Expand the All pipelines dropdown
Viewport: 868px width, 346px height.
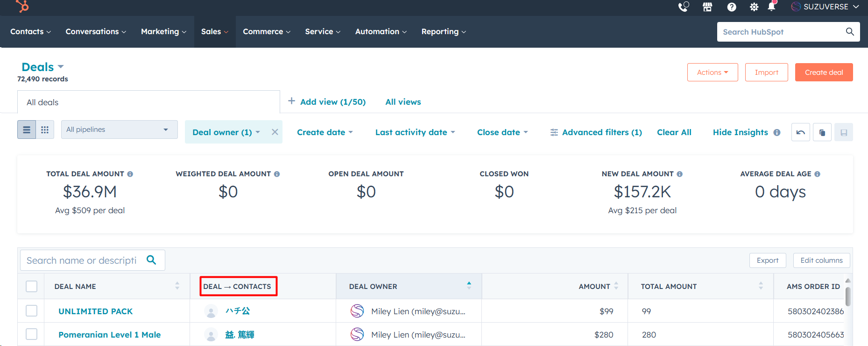click(119, 130)
